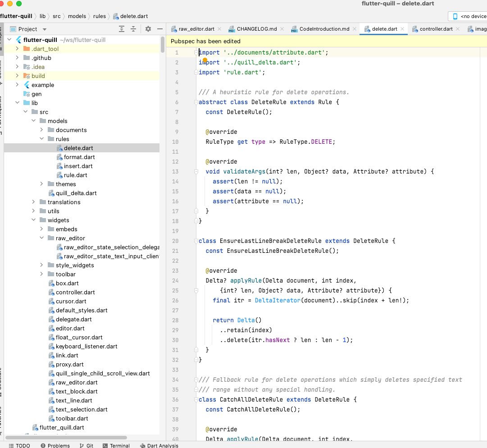The width and height of the screenshot is (487, 448).
Task: Open the Git tool window
Action: pos(86,445)
